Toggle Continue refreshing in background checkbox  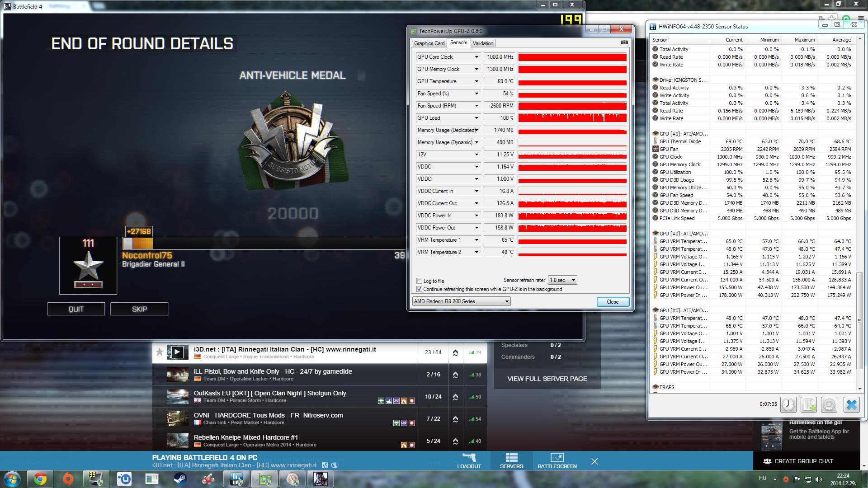[419, 289]
